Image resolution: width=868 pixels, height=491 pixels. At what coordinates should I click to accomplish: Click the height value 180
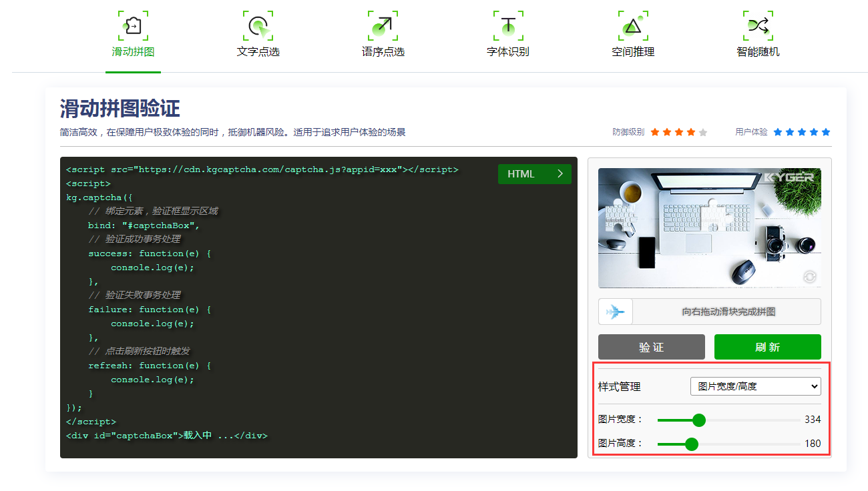813,444
